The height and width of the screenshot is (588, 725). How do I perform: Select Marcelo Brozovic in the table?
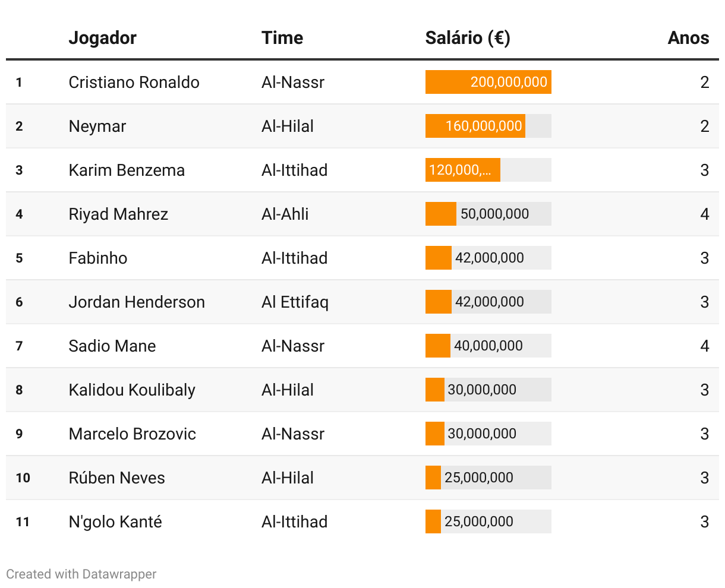tap(132, 434)
